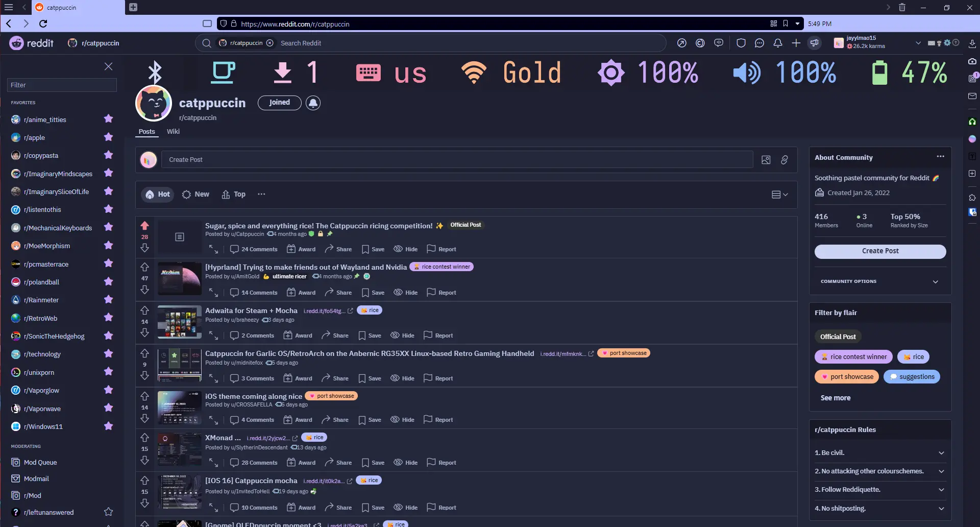Expand rule 4 No shitposting
980x527 pixels.
(x=880, y=509)
